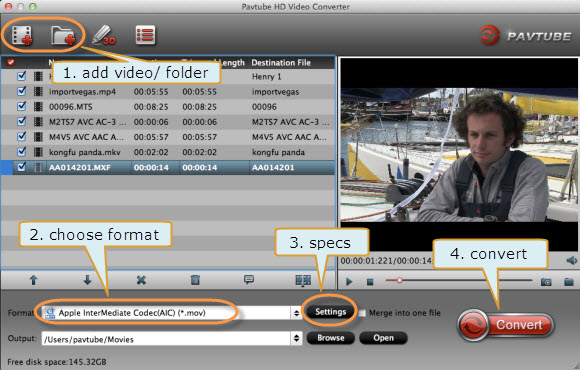Uncheck the M4V5 AVC AAC checkbox
This screenshot has width=580, height=370.
21,137
